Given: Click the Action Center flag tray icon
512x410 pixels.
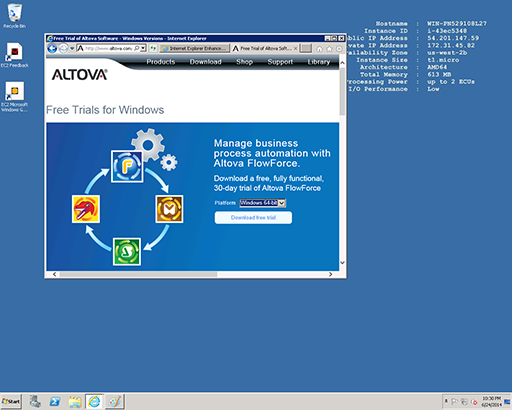Looking at the screenshot, I should coord(454,402).
